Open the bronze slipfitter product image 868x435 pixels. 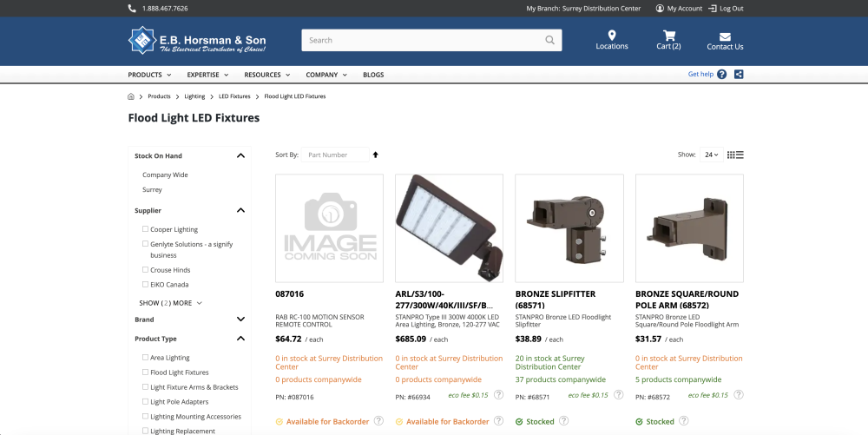569,228
